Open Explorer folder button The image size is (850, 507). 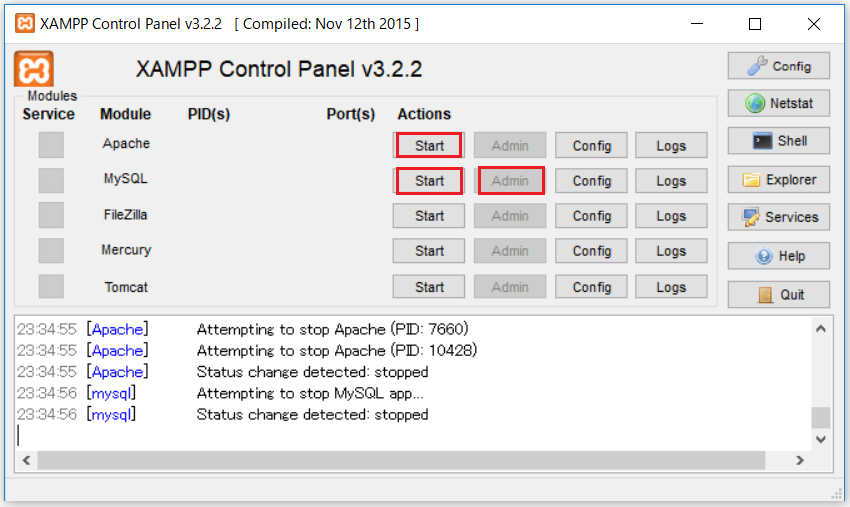click(778, 179)
